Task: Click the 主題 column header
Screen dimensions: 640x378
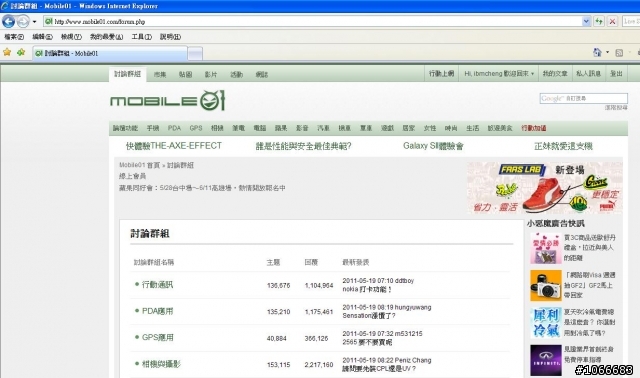Action: (273, 262)
